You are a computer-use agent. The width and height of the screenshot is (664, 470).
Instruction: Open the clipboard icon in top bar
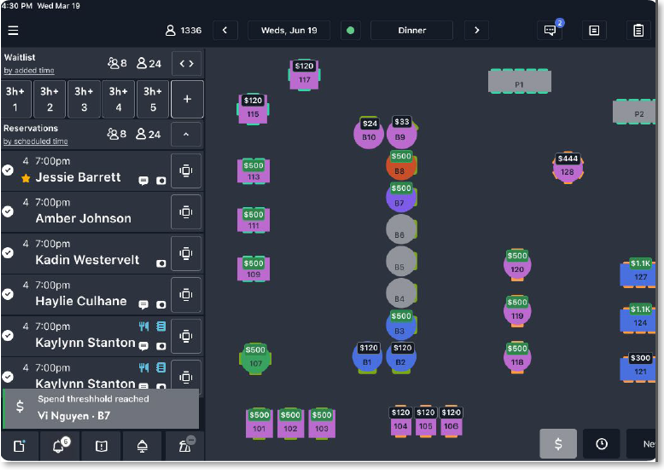pos(638,30)
